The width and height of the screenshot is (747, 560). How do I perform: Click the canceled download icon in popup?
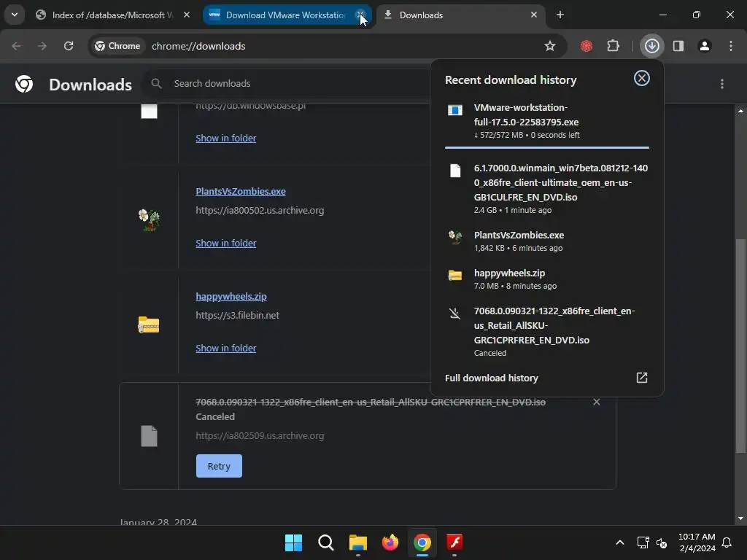[x=455, y=314]
